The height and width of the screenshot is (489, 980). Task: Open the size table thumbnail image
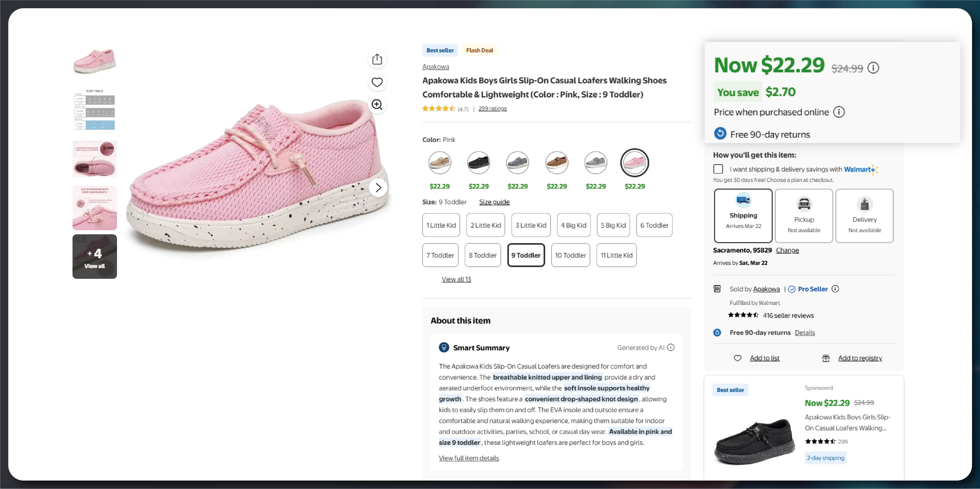pyautogui.click(x=95, y=110)
